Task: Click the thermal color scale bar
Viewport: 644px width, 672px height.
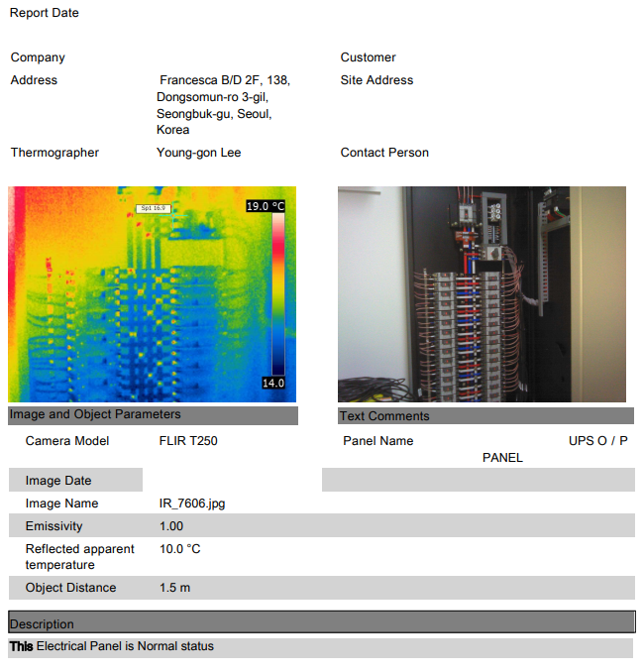Action: [278, 294]
